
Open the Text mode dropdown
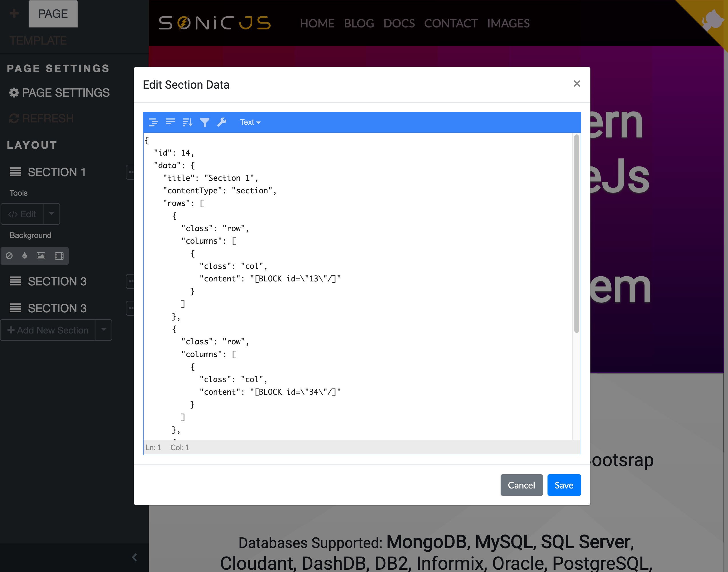[x=250, y=122]
